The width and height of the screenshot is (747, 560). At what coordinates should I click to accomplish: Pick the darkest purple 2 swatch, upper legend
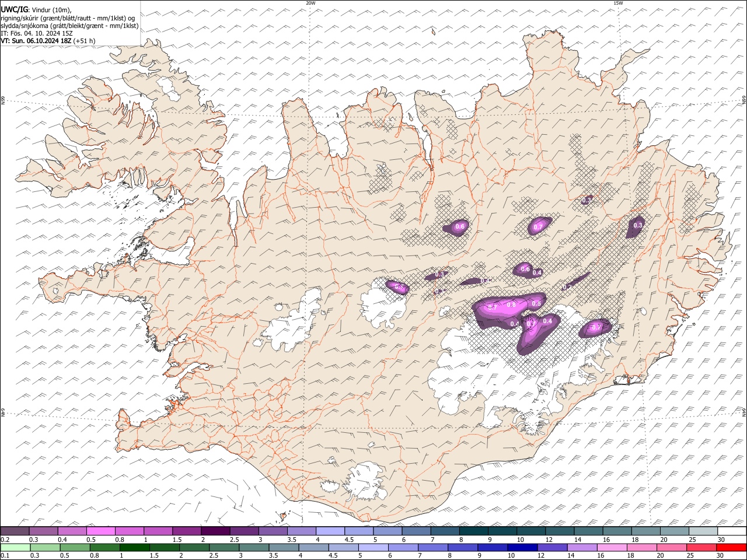(215, 531)
